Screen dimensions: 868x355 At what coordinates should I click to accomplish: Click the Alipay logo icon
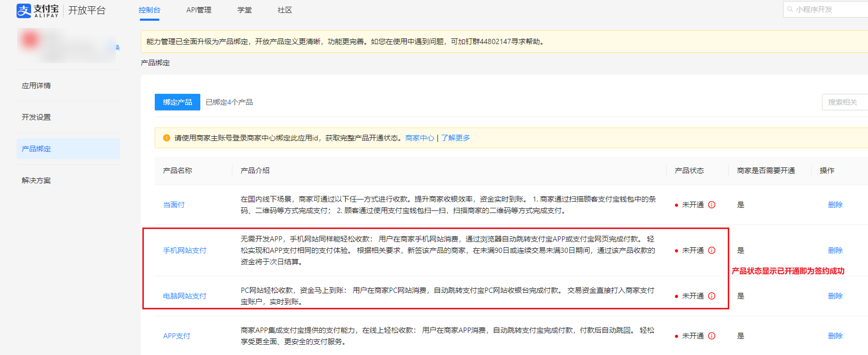pyautogui.click(x=24, y=10)
